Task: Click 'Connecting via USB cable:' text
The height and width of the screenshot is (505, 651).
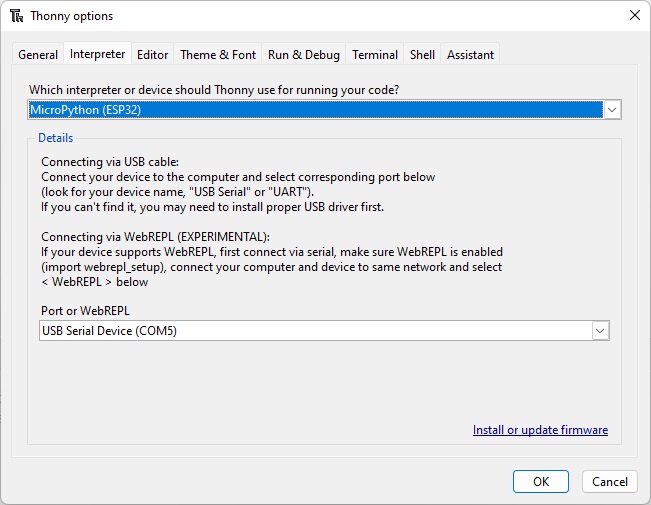Action: [110, 162]
